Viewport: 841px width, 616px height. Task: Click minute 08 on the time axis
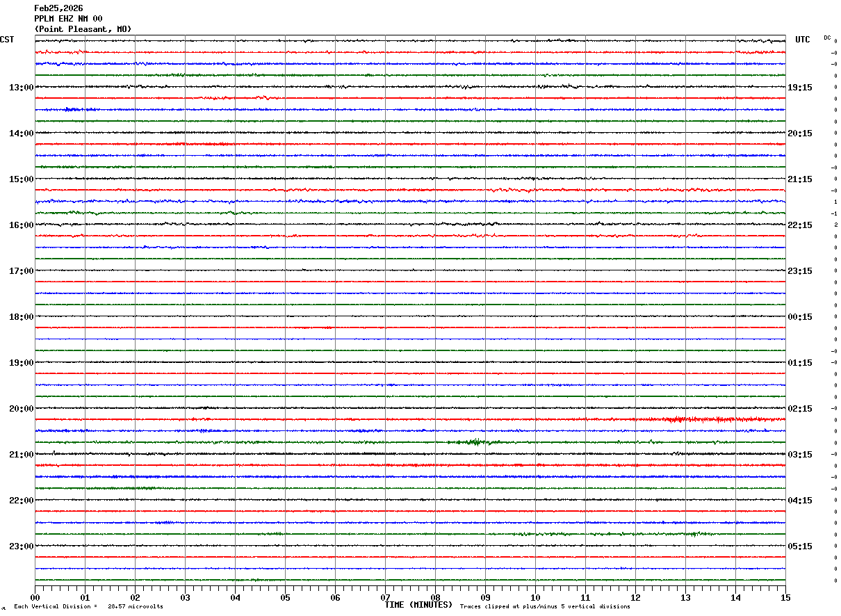pos(435,597)
